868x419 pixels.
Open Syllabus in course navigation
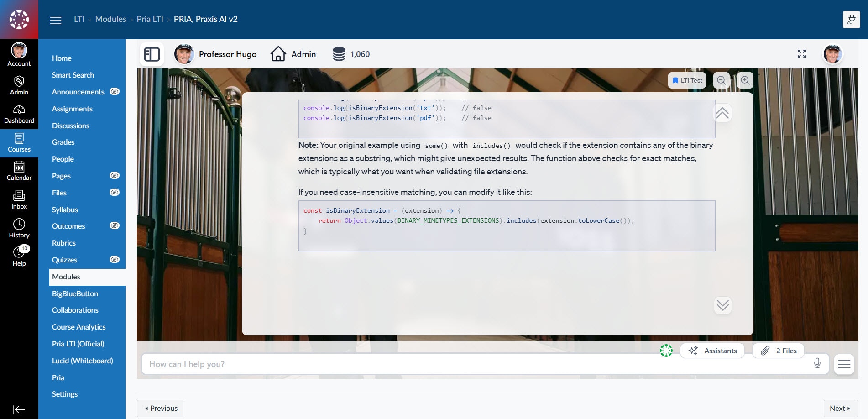[65, 209]
